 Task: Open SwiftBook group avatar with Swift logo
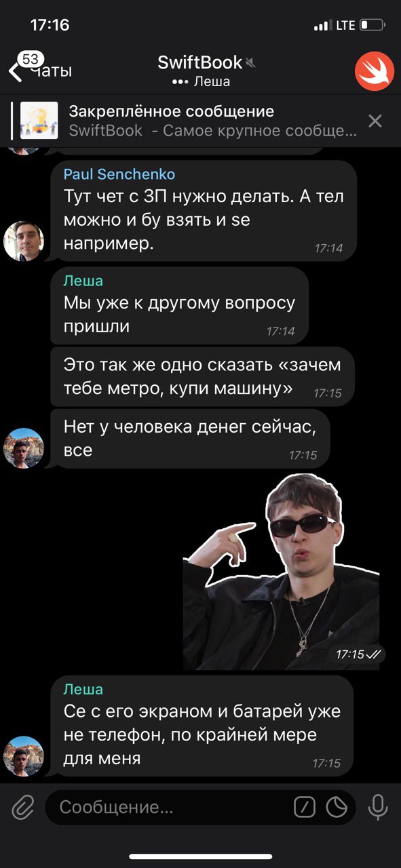point(375,71)
